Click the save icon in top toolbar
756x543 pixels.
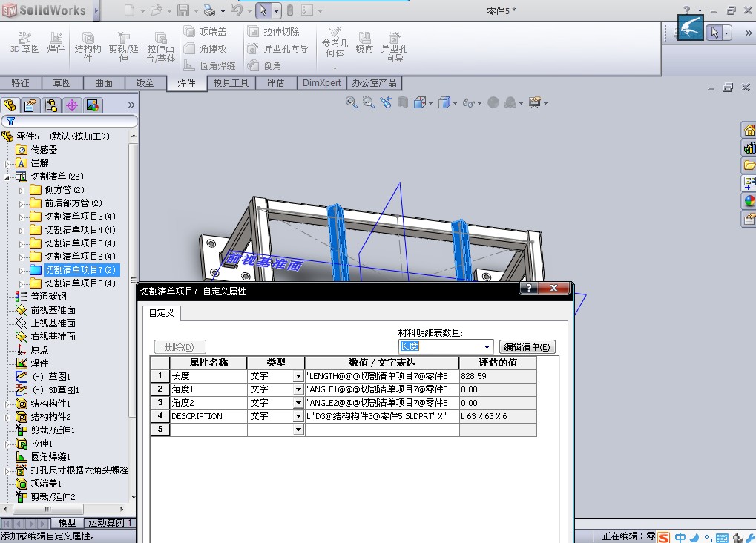183,10
